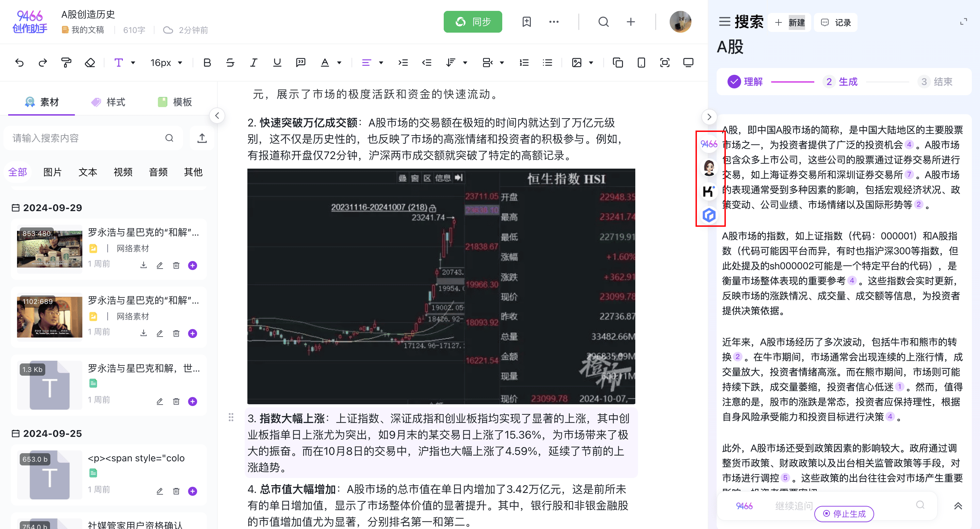Select the format painter tool
The image size is (980, 529).
pos(66,63)
